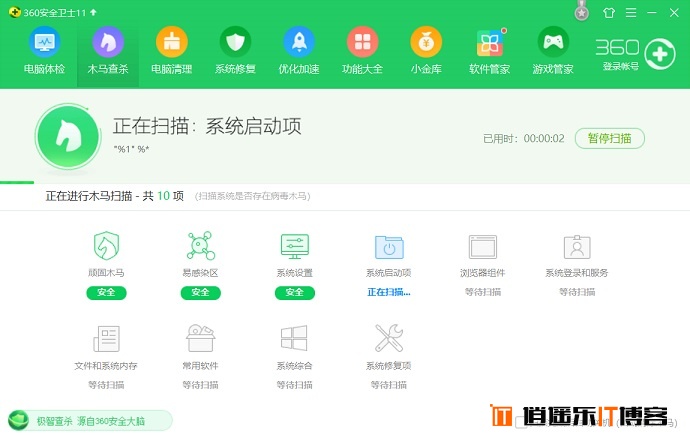Click 安全 badge under 系统设置
Viewport: 690px width, 435px height.
tap(295, 292)
